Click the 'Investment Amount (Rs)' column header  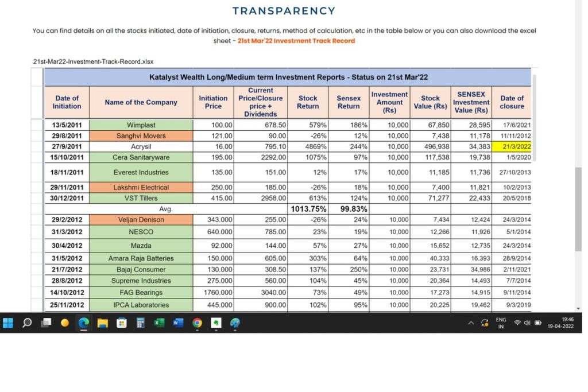[390, 102]
